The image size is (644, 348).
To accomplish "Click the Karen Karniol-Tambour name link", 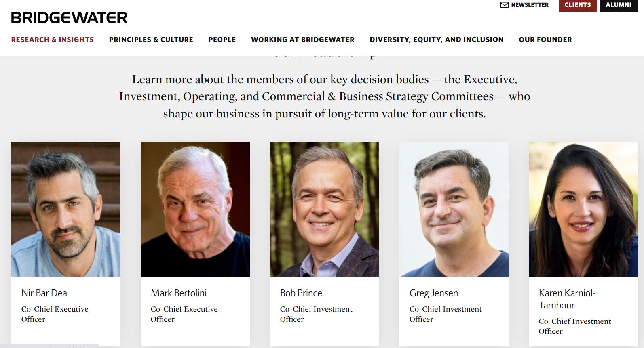I will (567, 299).
